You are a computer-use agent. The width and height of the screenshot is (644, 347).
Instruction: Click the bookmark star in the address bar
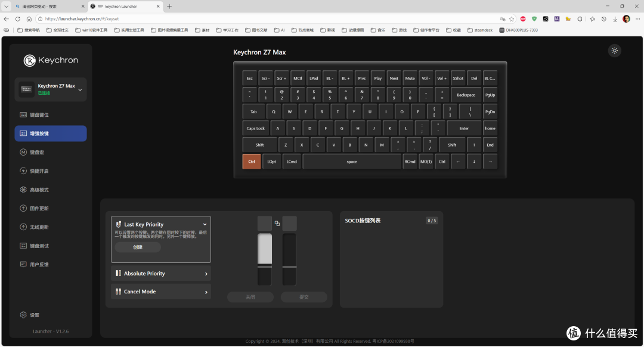512,19
